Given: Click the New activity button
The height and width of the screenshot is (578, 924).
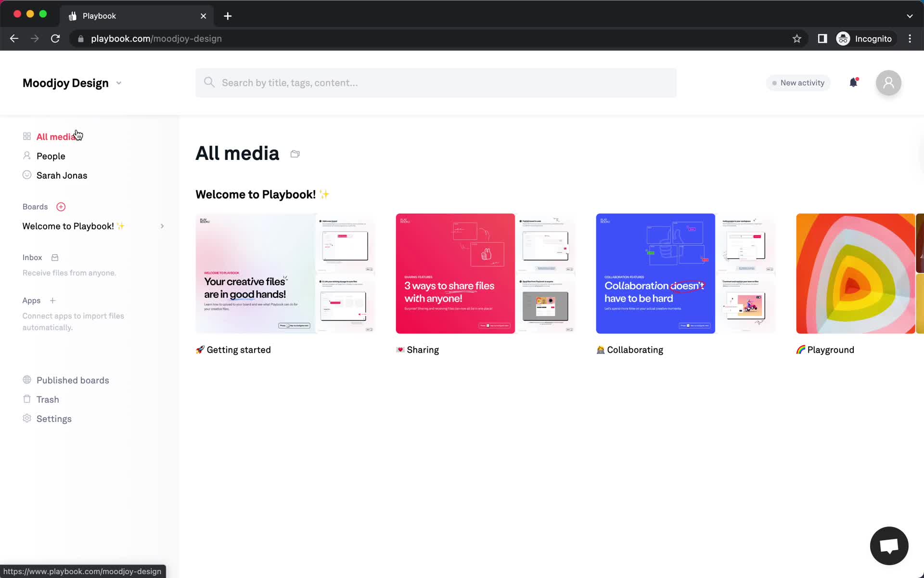Looking at the screenshot, I should click(797, 82).
